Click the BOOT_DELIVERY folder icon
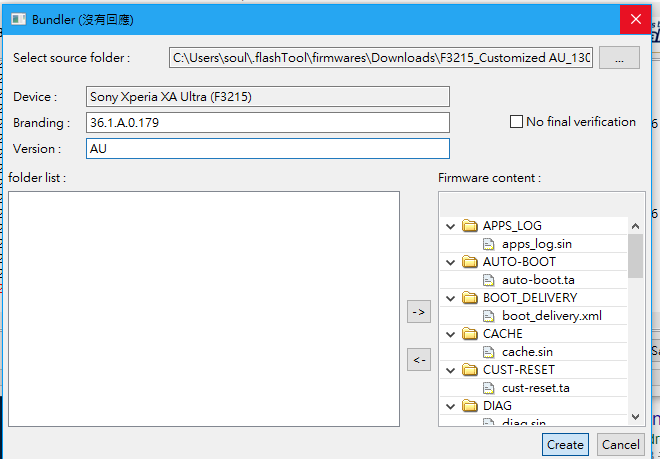This screenshot has height=459, width=660. click(470, 298)
